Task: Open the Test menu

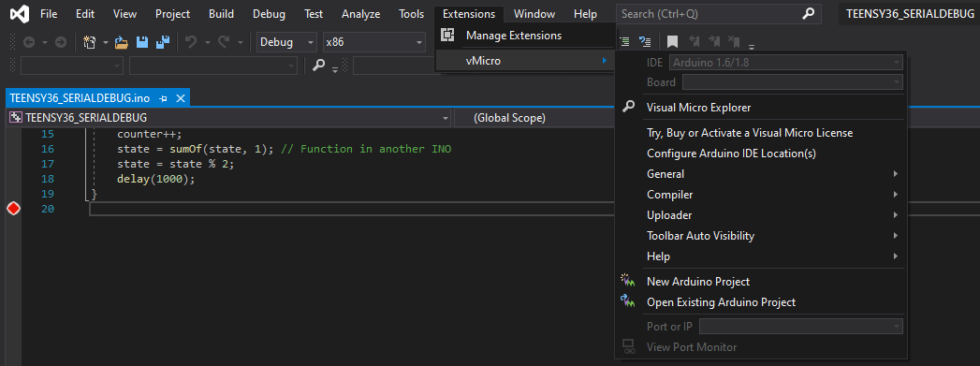Action: [314, 14]
